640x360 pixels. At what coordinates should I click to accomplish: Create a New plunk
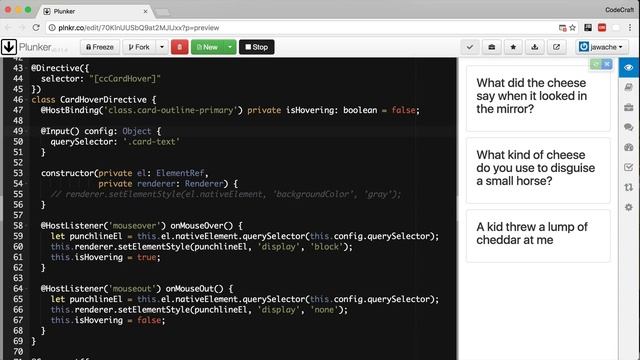pyautogui.click(x=207, y=47)
